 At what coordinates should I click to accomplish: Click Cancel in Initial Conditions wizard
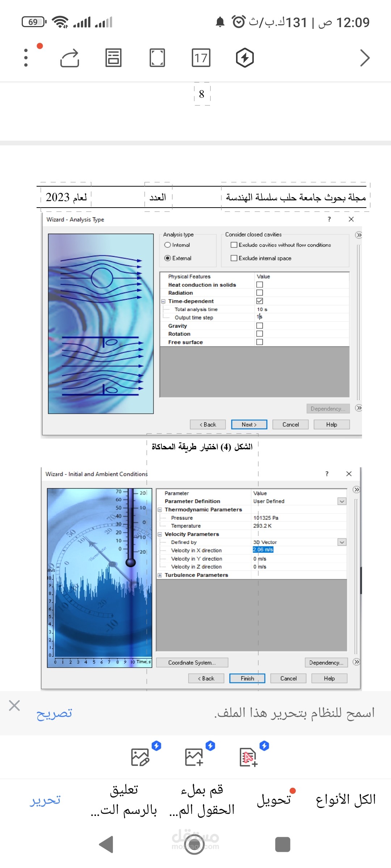tap(288, 678)
